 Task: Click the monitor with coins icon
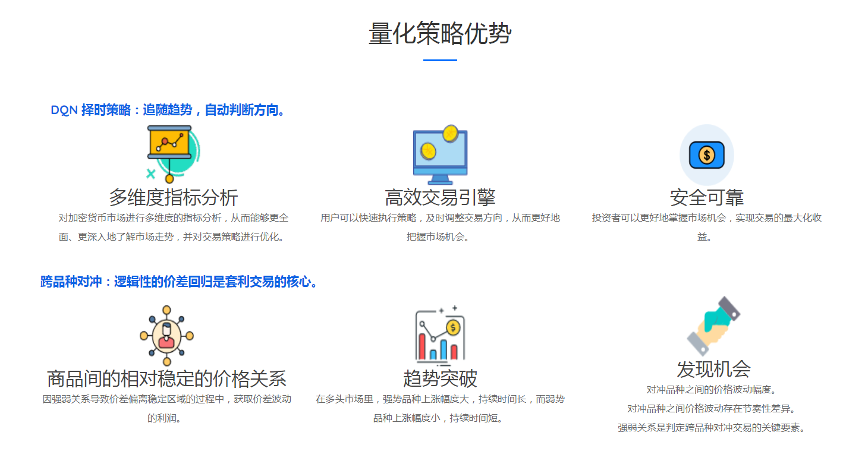coord(440,154)
